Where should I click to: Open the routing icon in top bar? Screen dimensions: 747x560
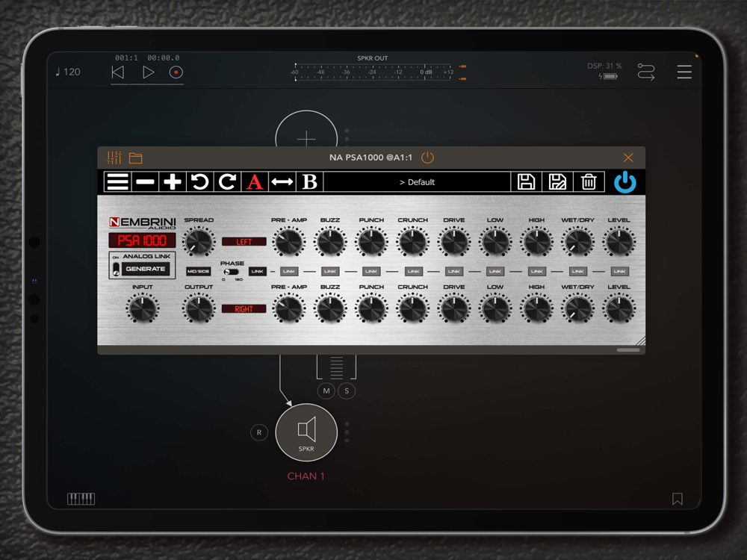click(646, 72)
